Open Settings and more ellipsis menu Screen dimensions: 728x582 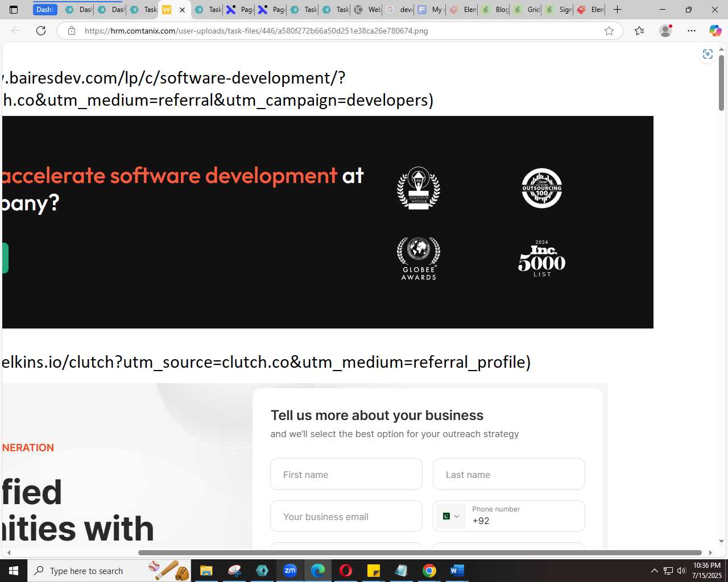[x=692, y=31]
